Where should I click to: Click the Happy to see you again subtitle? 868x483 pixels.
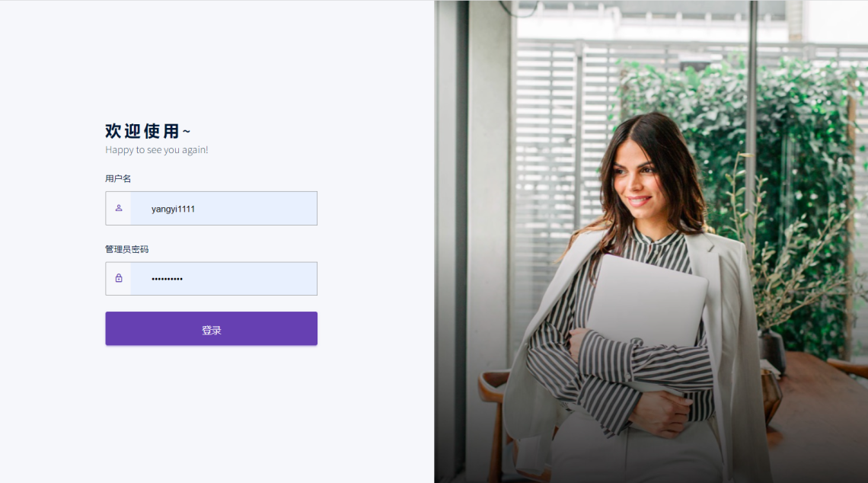pyautogui.click(x=157, y=149)
